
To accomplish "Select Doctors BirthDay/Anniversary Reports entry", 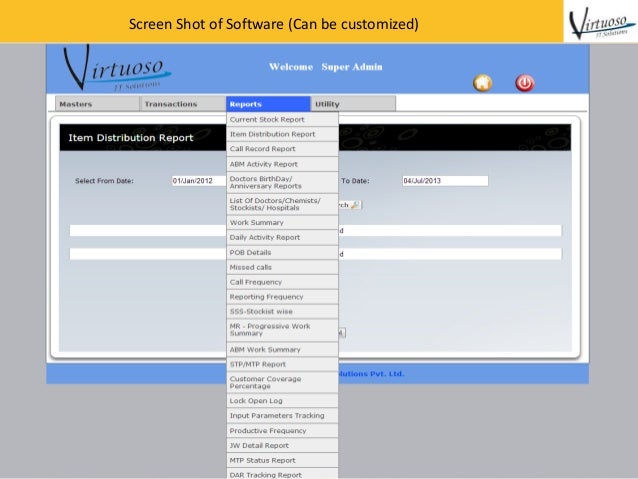I will (282, 182).
